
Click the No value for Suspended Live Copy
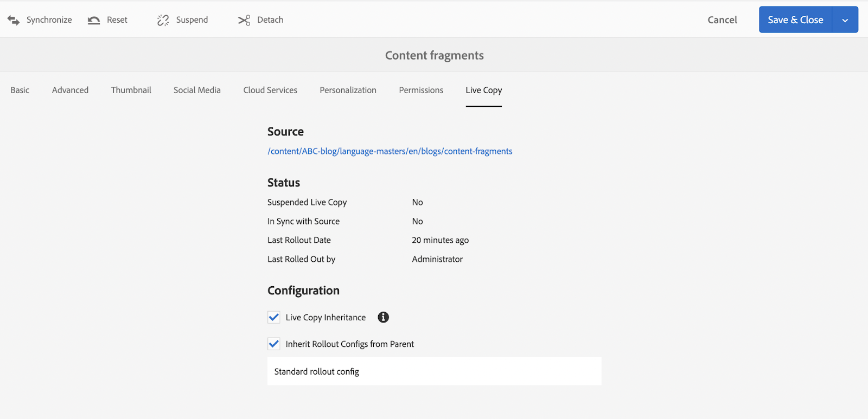[417, 202]
